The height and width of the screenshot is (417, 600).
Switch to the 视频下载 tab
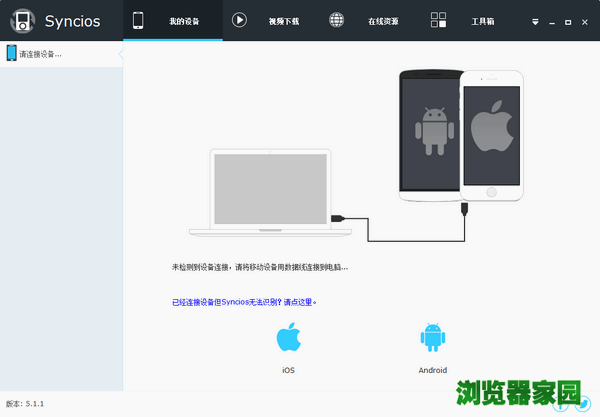tap(283, 21)
